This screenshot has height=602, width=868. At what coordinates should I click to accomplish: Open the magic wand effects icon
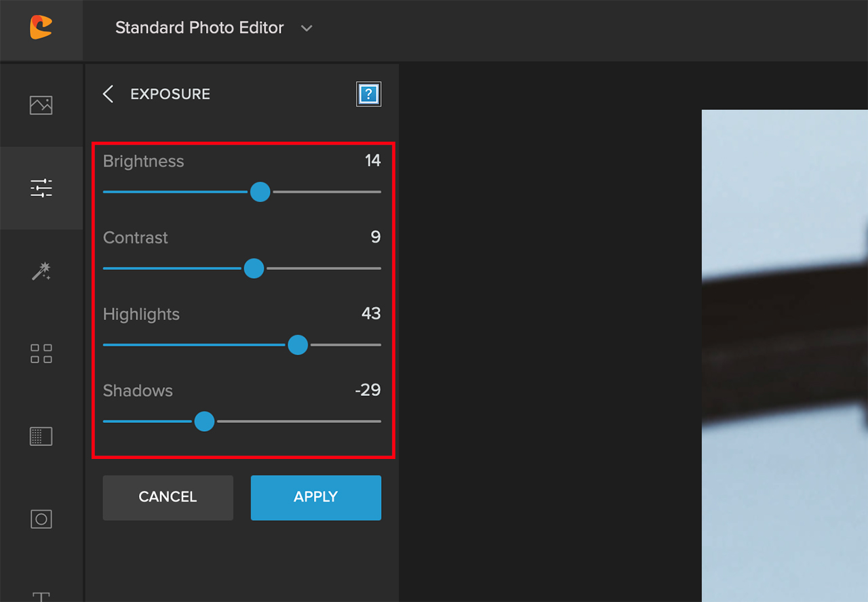(x=41, y=271)
